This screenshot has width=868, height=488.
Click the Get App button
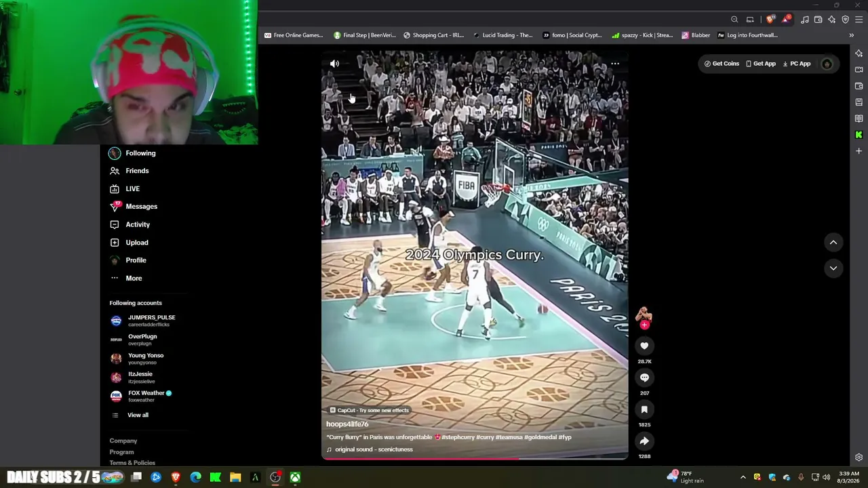761,64
